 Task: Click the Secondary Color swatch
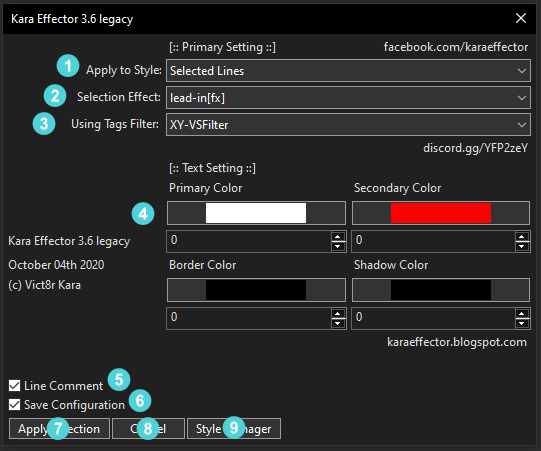[441, 213]
